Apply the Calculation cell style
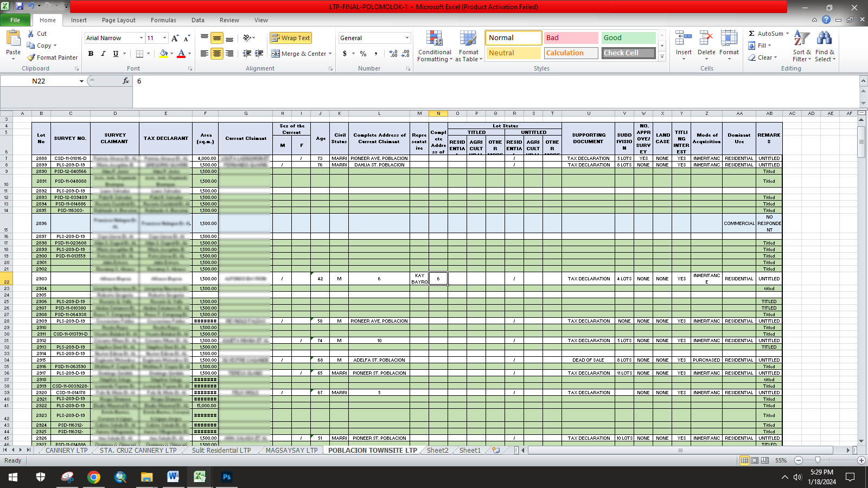This screenshot has width=868, height=488. [x=571, y=53]
